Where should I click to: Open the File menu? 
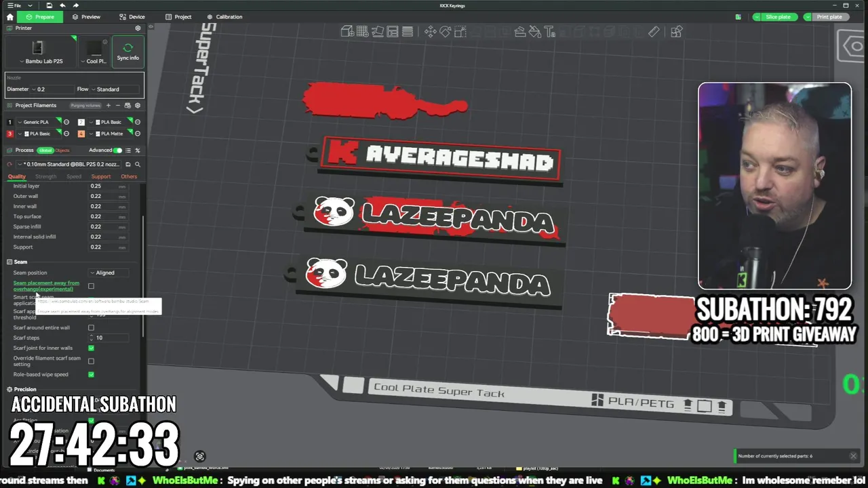click(x=14, y=5)
